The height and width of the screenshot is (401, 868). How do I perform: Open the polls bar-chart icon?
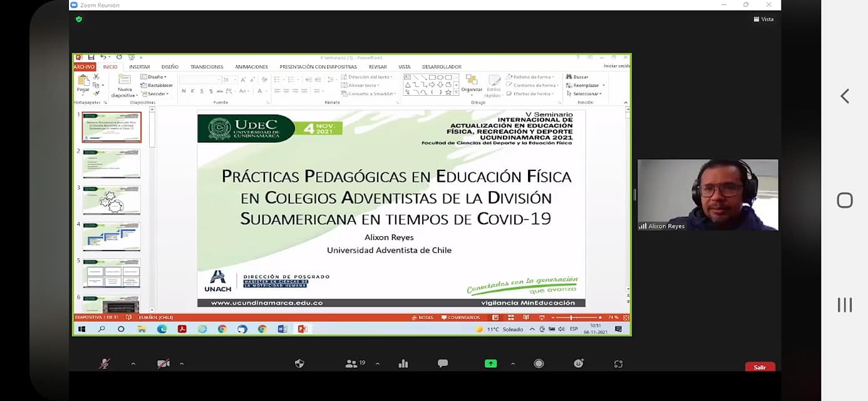(403, 363)
